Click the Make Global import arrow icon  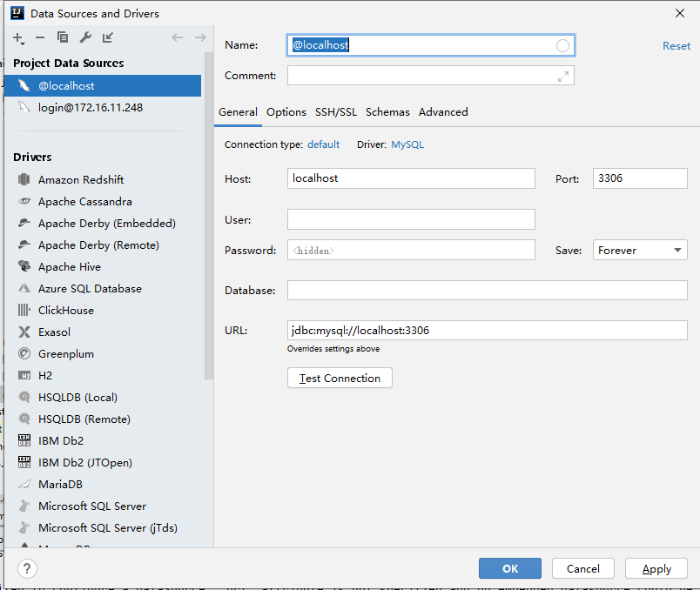(108, 37)
